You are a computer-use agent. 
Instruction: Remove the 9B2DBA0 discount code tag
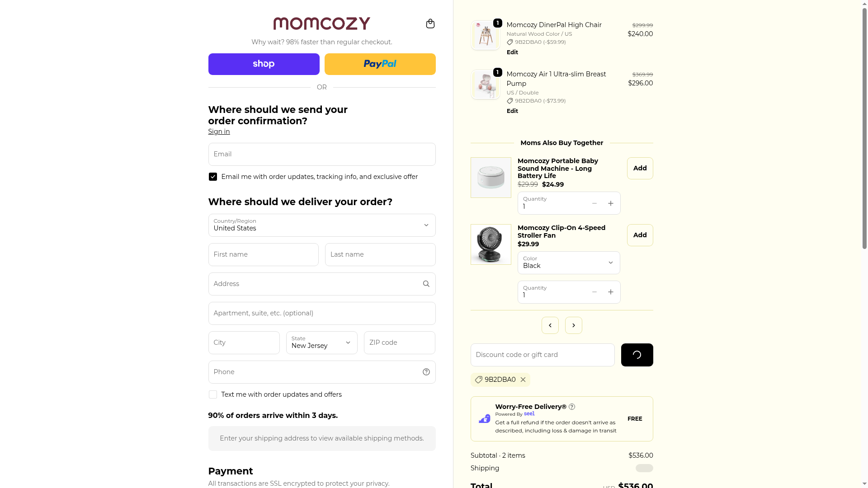point(523,380)
